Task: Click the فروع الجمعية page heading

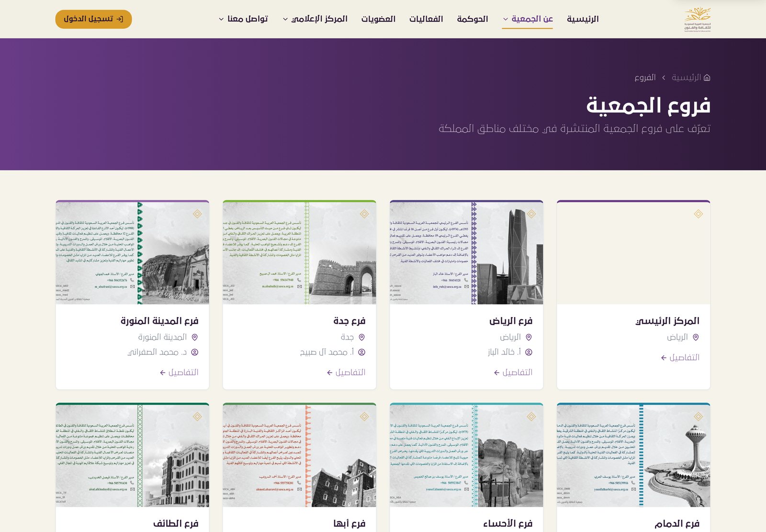Action: point(648,105)
